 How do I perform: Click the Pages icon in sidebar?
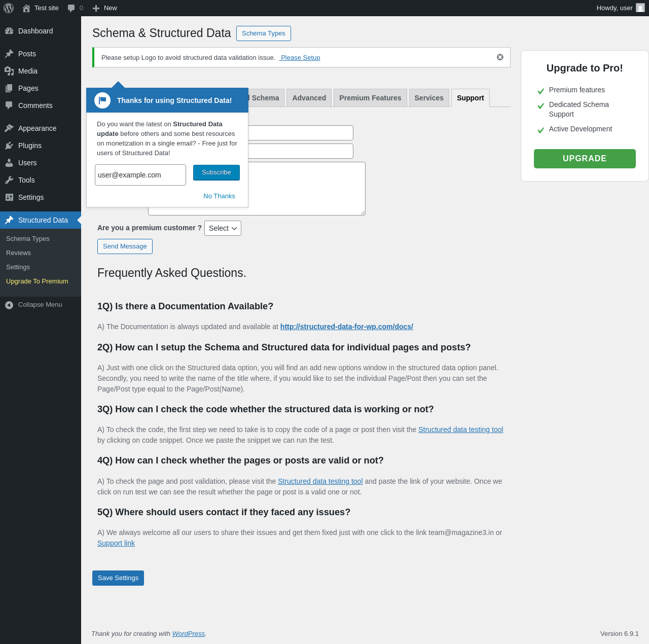[x=9, y=88]
